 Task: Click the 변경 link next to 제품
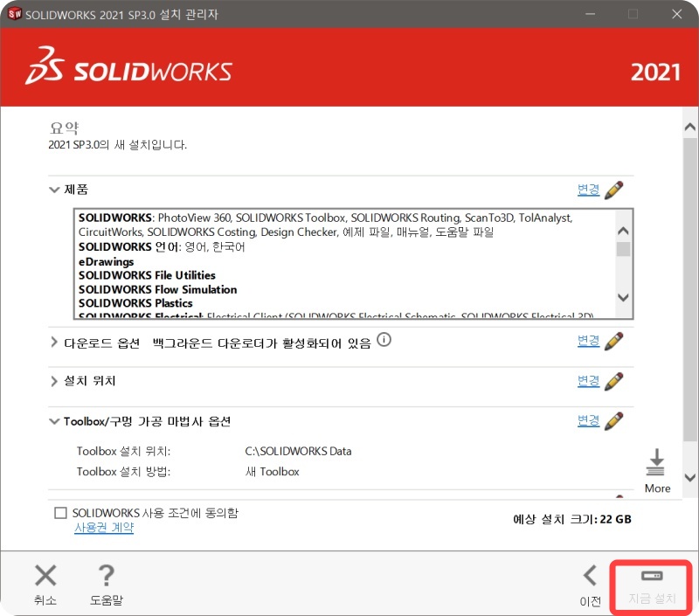tap(590, 190)
